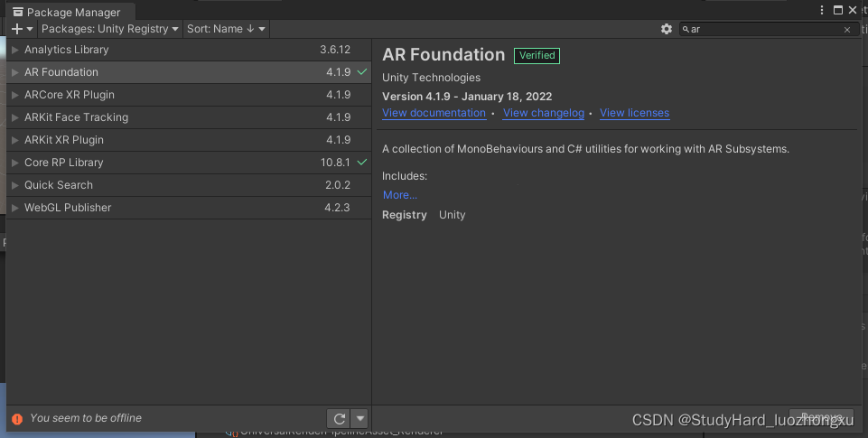
Task: Open the View changelog link
Action: pos(544,113)
